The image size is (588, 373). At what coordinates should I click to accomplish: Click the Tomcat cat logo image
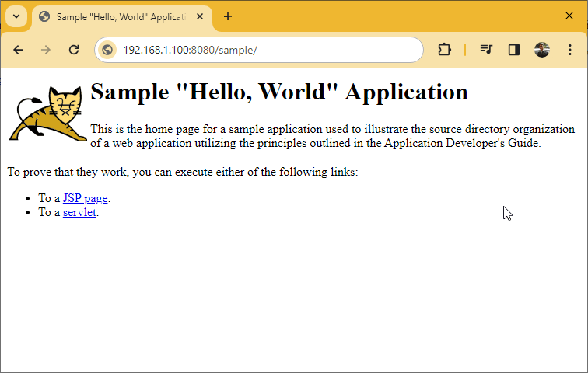[47, 113]
